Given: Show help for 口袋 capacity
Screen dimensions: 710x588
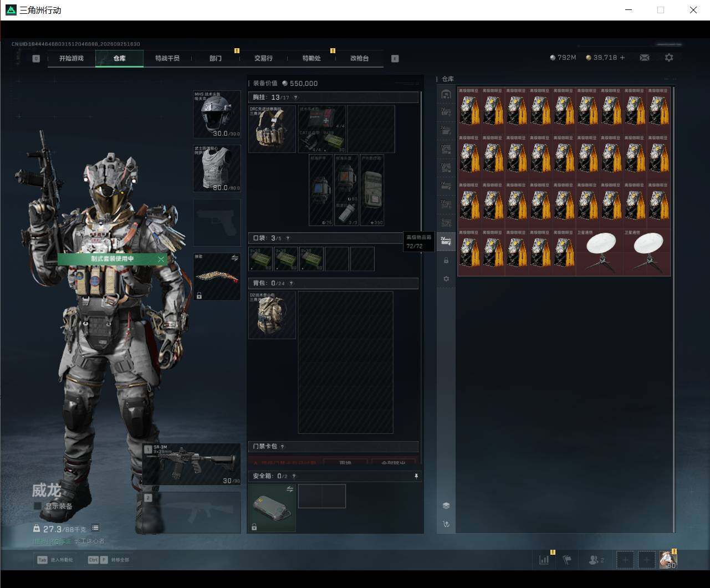Looking at the screenshot, I should (288, 238).
